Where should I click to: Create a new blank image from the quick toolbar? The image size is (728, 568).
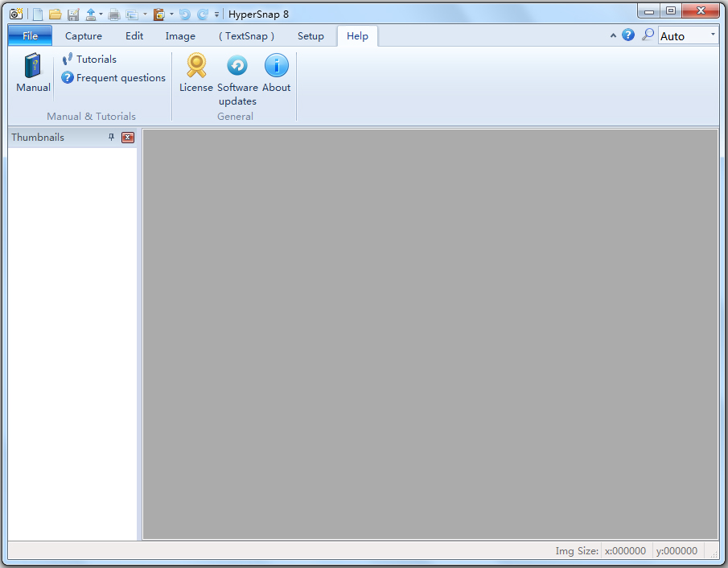coord(38,14)
